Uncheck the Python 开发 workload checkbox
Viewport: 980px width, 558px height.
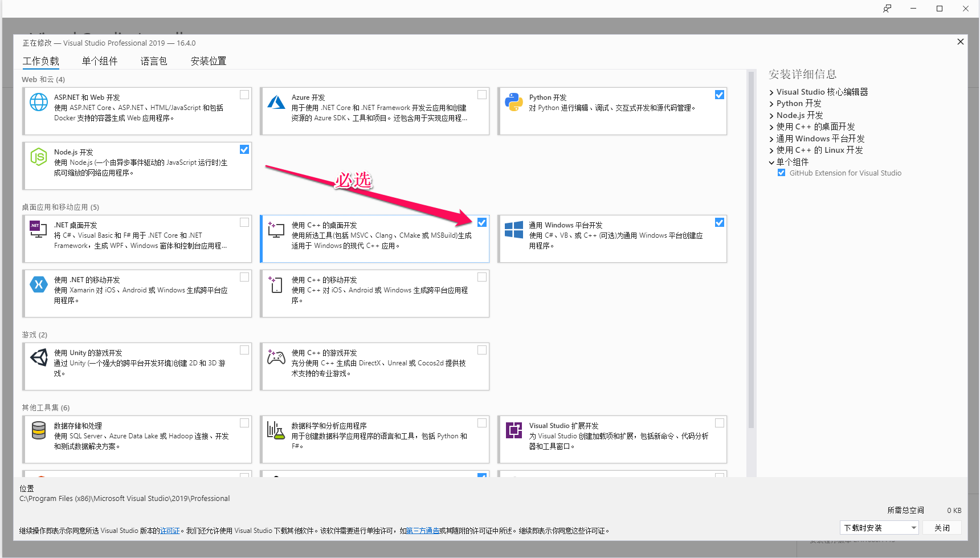[720, 95]
